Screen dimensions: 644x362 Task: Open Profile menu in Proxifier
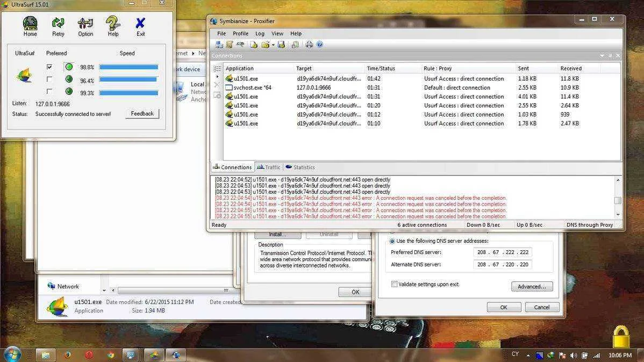[x=240, y=34]
